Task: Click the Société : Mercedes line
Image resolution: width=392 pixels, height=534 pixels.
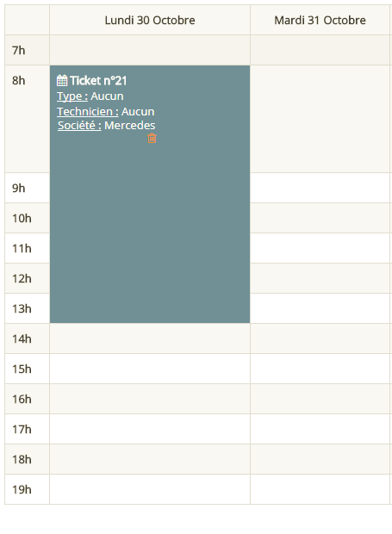Action: coord(106,126)
